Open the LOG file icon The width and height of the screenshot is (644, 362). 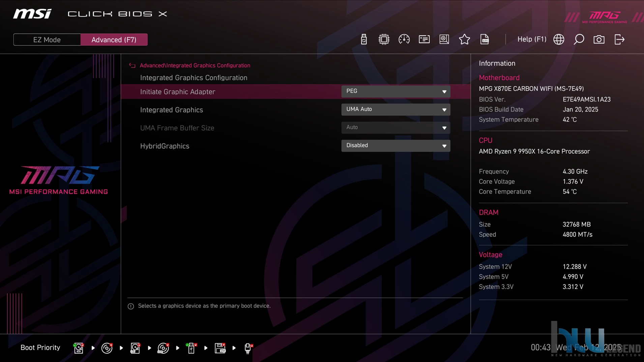tap(485, 39)
